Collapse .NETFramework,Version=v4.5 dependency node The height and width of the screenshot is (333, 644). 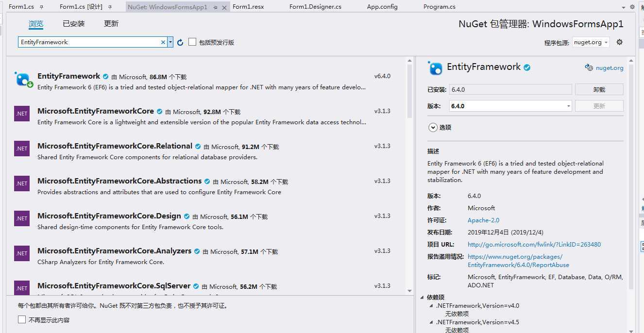(x=431, y=322)
